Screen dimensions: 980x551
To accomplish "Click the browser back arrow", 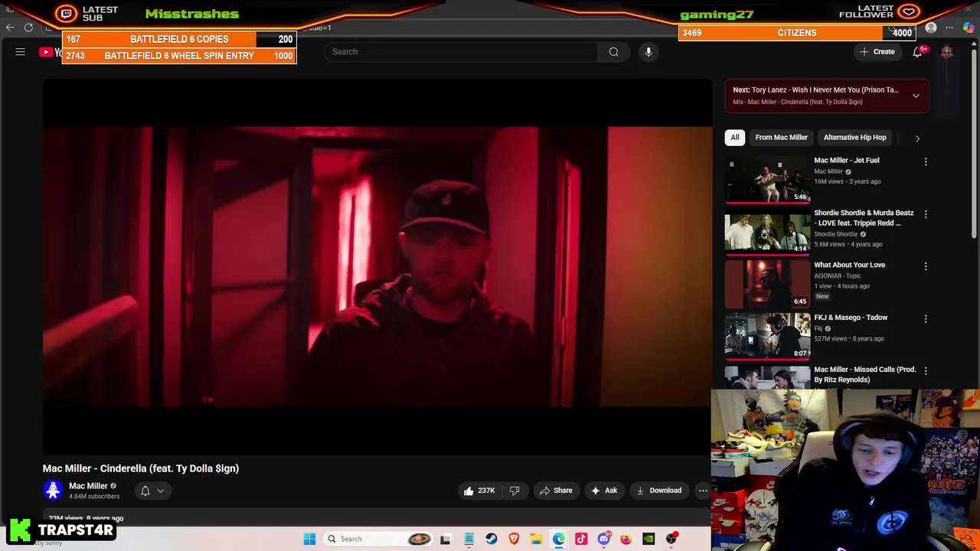I will click(x=10, y=28).
